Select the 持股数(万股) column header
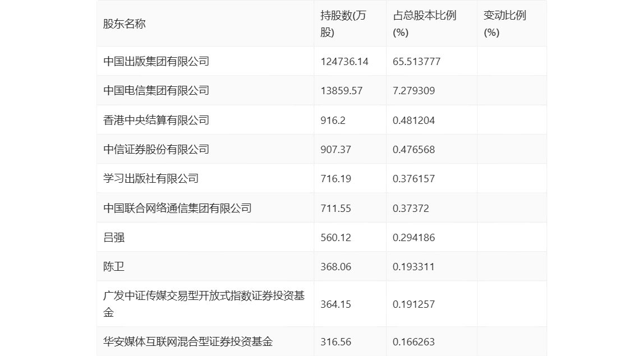Image resolution: width=644 pixels, height=356 pixels. (343, 24)
